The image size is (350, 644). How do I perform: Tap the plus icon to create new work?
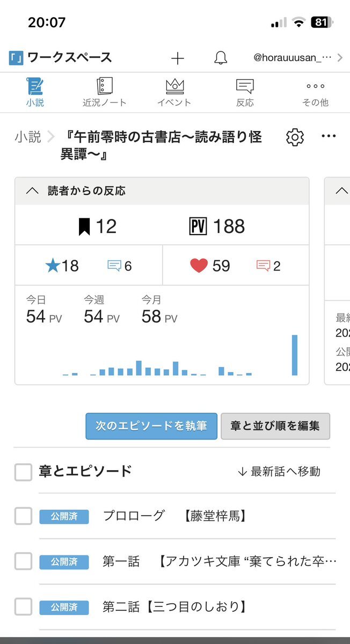coord(177,58)
